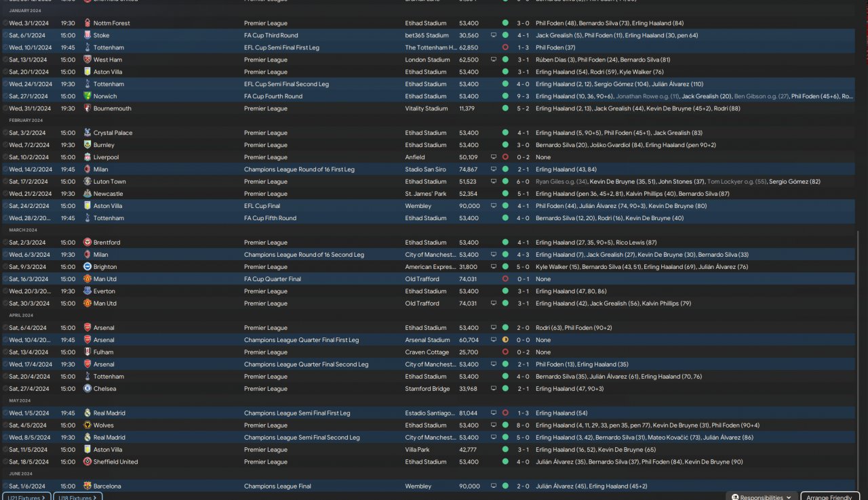868x500 pixels.
Task: Open the Responsibilities dropdown
Action: pyautogui.click(x=762, y=497)
